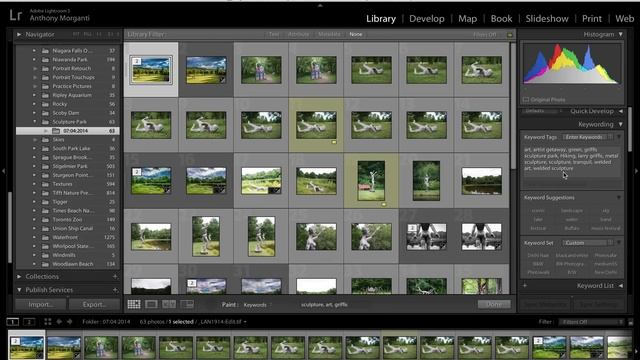Click the stack badge on first thumbnail
The height and width of the screenshot is (360, 640).
pyautogui.click(x=137, y=61)
